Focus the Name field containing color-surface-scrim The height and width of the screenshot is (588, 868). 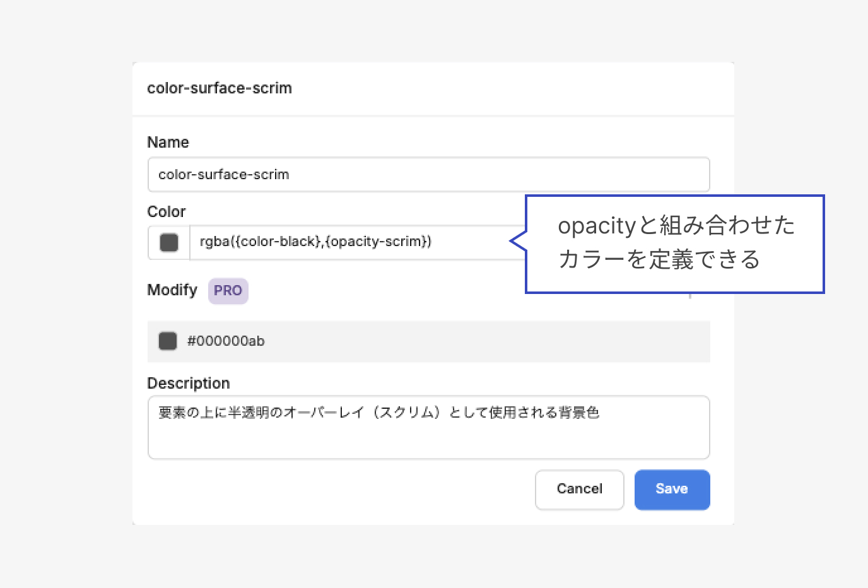pyautogui.click(x=428, y=175)
